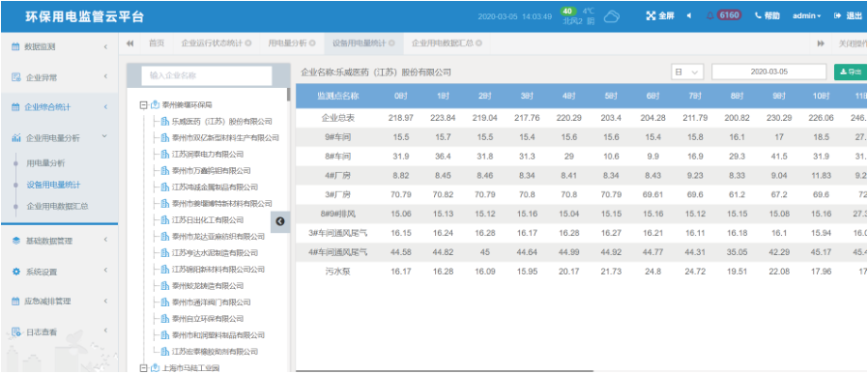Switch to the 企业用电数据汇总 tab
Screen dimensions: 868x374
pos(443,43)
